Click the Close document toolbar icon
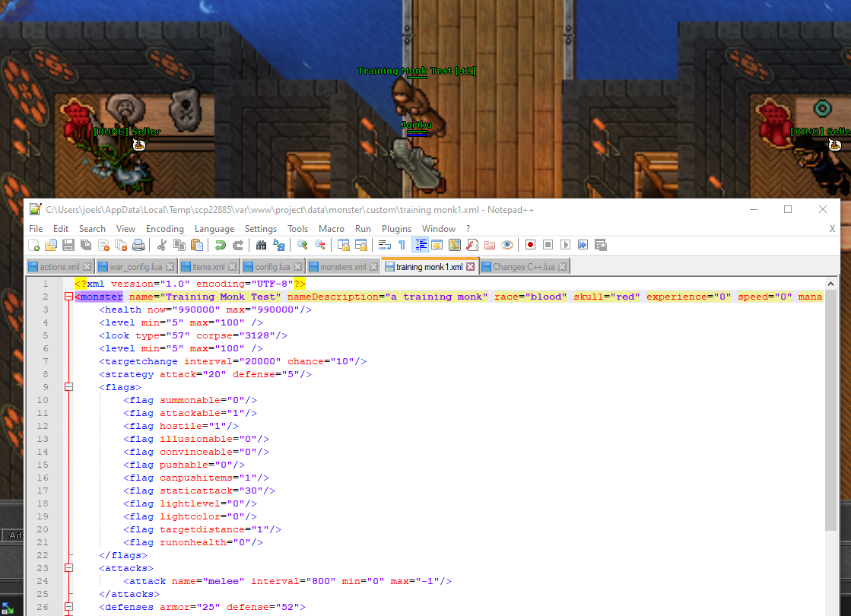 click(x=103, y=246)
